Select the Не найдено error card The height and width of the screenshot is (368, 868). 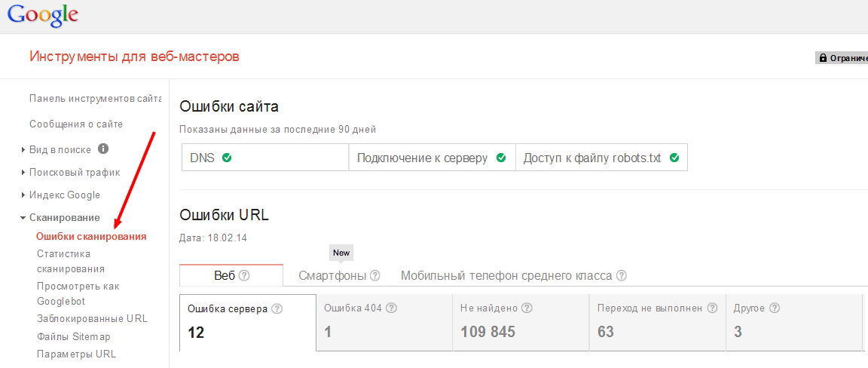(521, 323)
